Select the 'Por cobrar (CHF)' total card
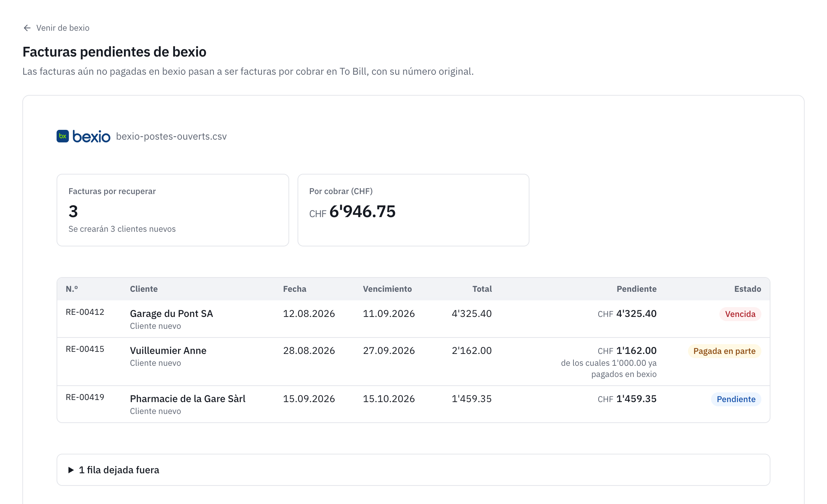This screenshot has height=504, width=827. (413, 210)
